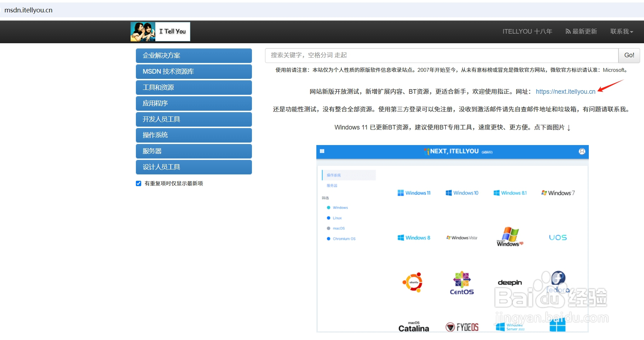644x340 pixels.
Task: Expand the 开发人员工具 category
Action: (194, 119)
